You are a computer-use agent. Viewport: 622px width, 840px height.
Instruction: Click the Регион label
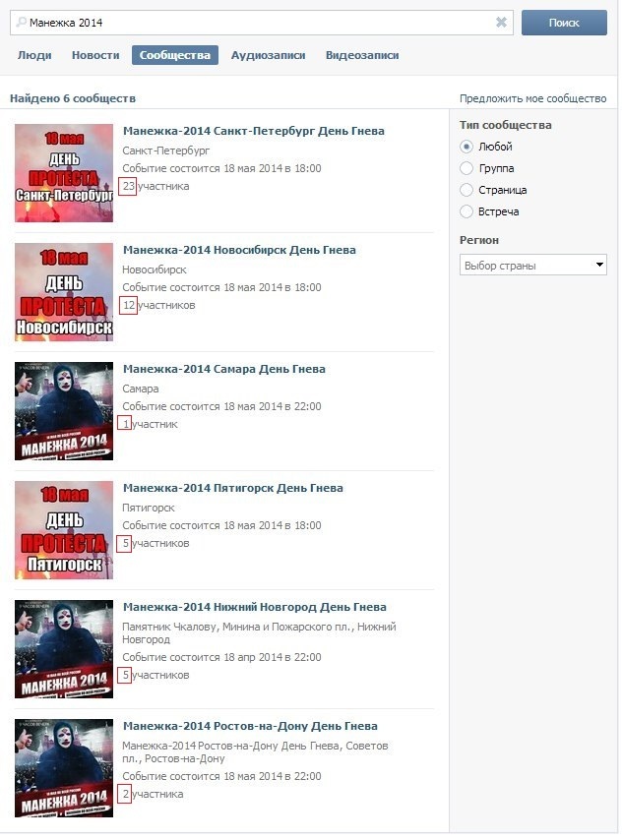479,240
